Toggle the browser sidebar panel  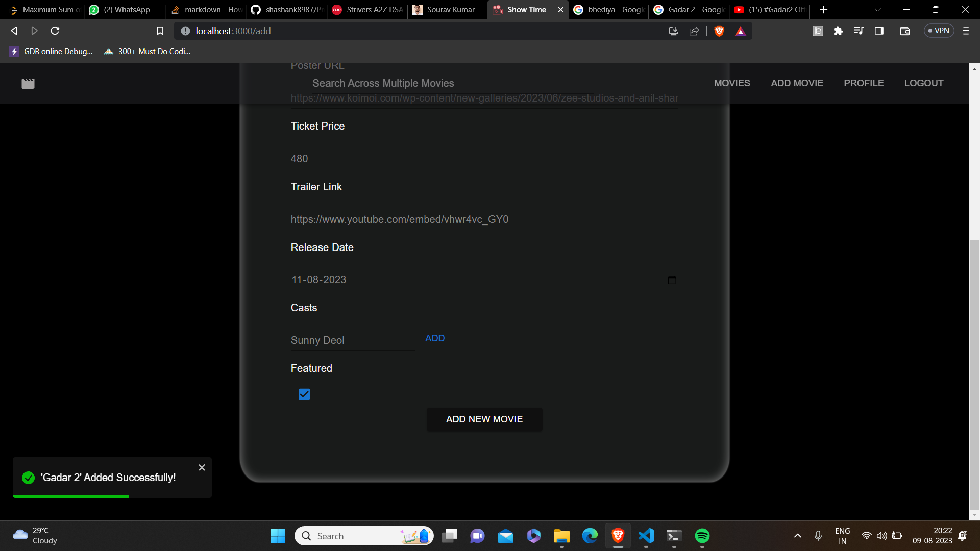point(879,31)
